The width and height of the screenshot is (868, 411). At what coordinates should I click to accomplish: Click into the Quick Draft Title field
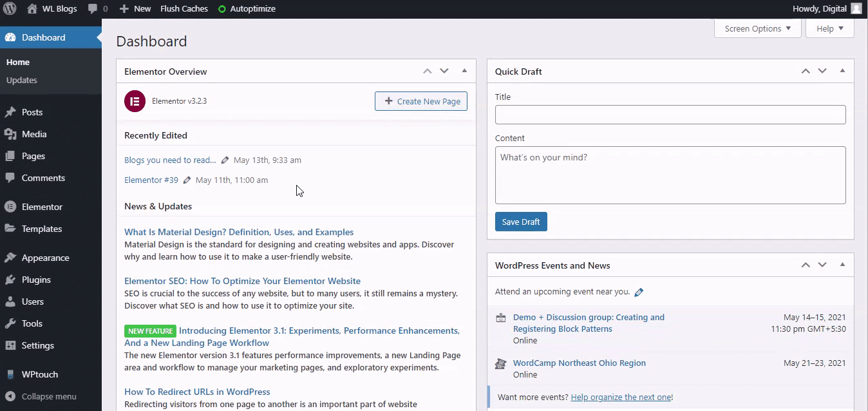click(x=670, y=115)
